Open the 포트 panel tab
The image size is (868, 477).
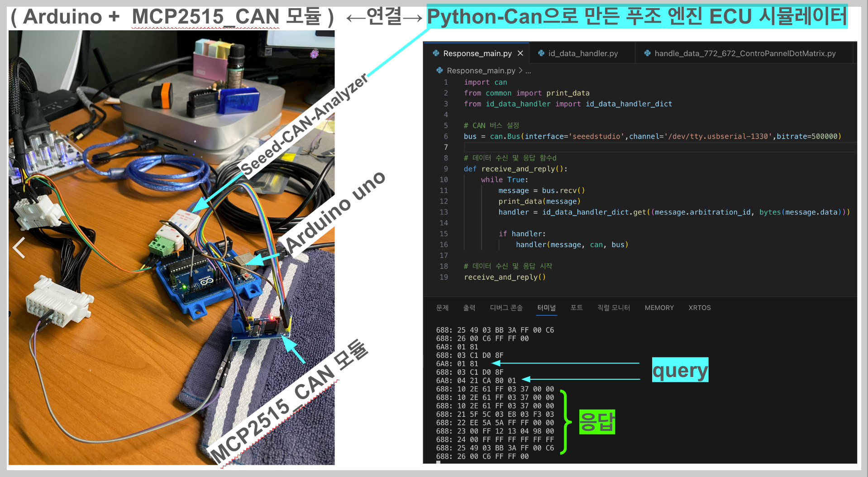tap(577, 308)
